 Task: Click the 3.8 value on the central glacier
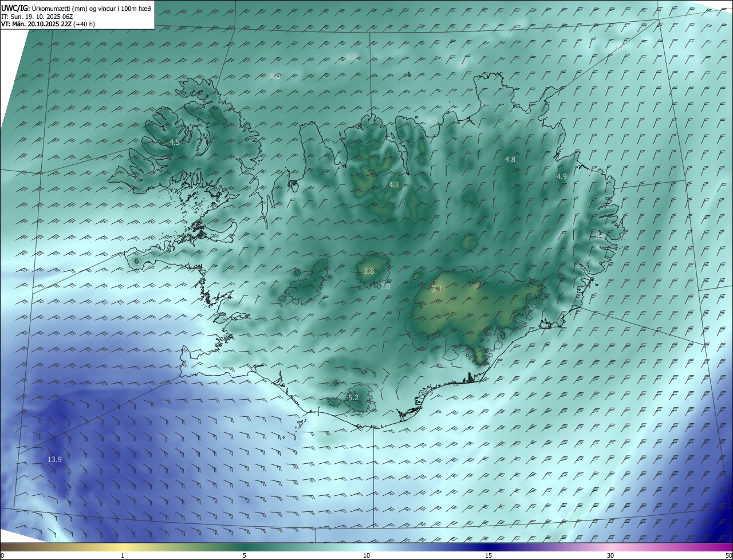click(x=369, y=271)
